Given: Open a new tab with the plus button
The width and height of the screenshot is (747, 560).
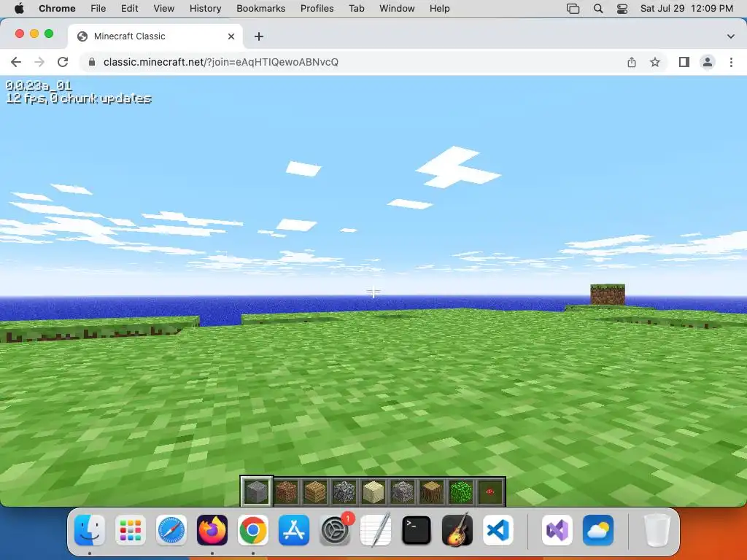Looking at the screenshot, I should pyautogui.click(x=259, y=36).
